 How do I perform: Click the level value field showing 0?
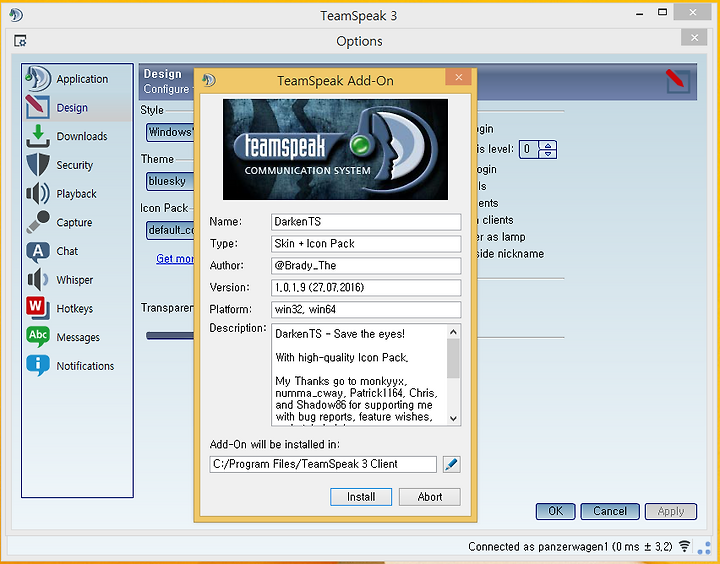[x=529, y=149]
